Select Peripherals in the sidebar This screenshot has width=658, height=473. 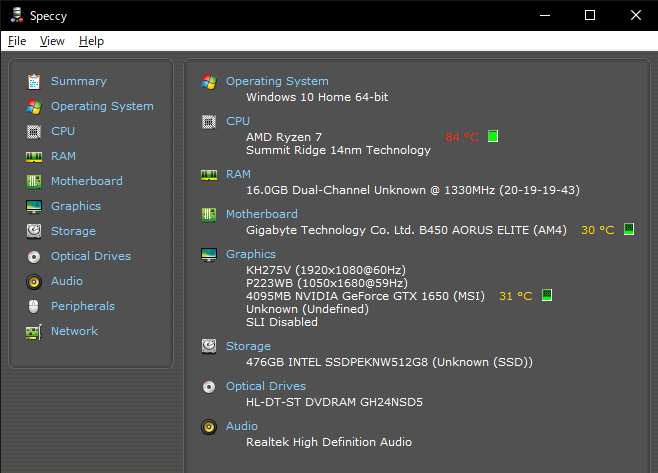pos(83,306)
